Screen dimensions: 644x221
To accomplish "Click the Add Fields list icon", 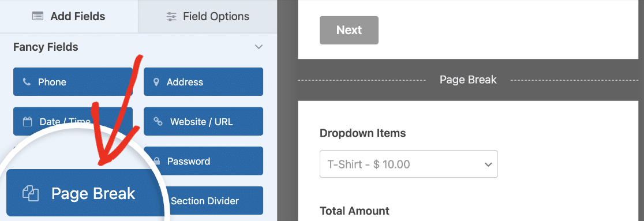I will click(x=38, y=16).
